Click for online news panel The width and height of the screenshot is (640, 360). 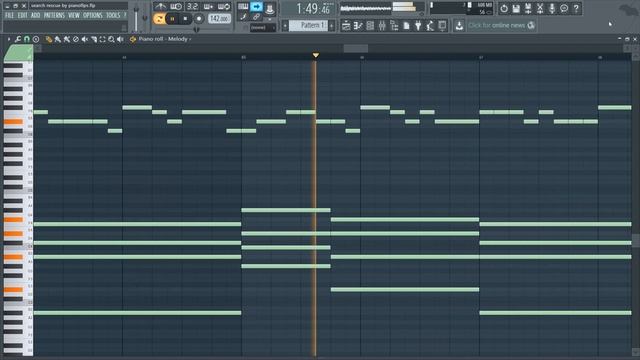click(x=501, y=26)
